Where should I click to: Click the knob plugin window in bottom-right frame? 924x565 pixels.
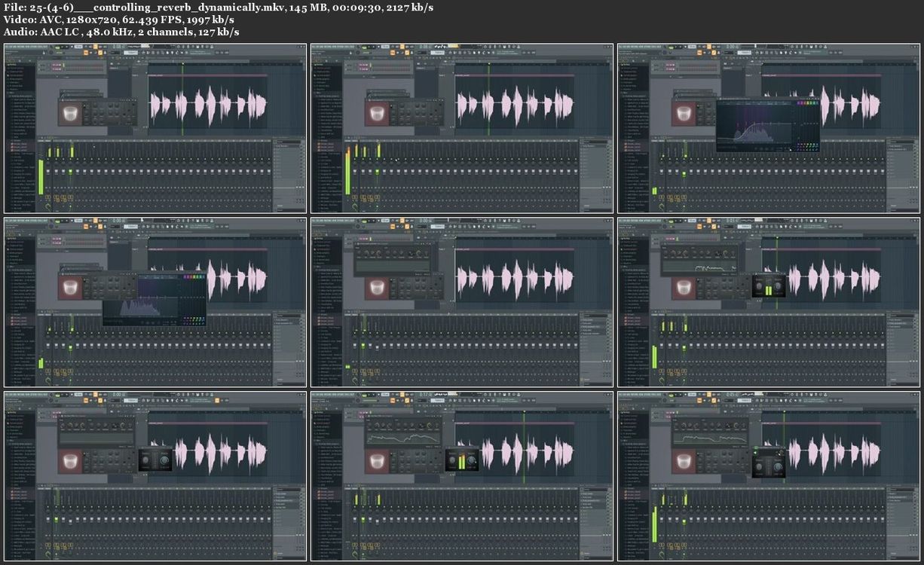(769, 461)
